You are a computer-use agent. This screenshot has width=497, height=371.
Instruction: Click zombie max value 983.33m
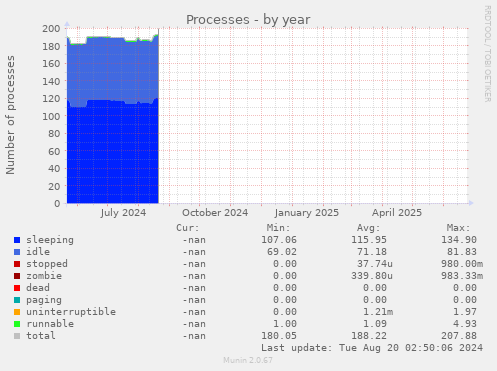[462, 276]
